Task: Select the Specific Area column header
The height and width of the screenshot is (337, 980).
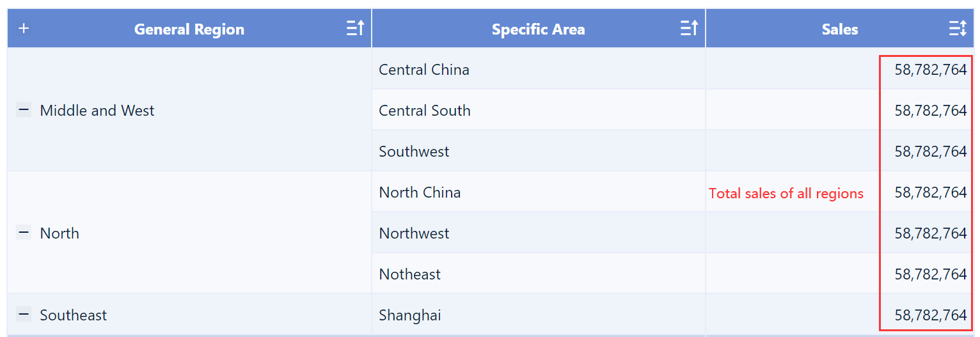Action: point(538,29)
